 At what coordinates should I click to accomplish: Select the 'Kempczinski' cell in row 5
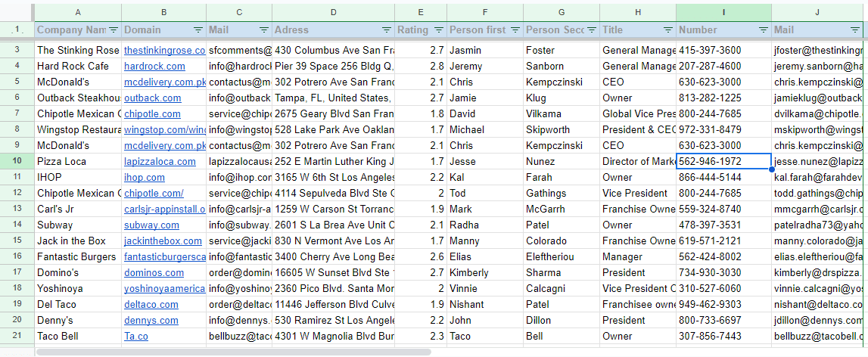[562, 82]
